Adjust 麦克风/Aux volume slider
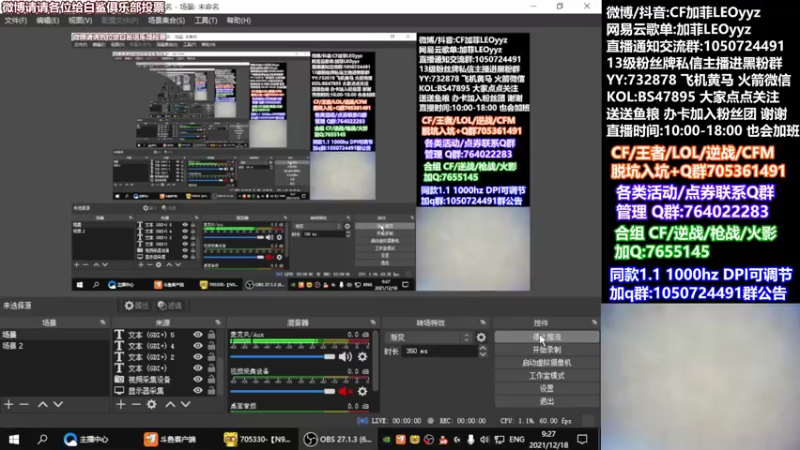 tap(282, 357)
